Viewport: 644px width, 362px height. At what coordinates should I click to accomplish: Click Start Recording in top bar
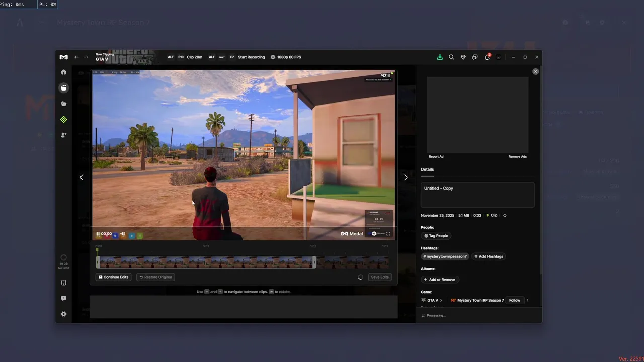pyautogui.click(x=251, y=57)
